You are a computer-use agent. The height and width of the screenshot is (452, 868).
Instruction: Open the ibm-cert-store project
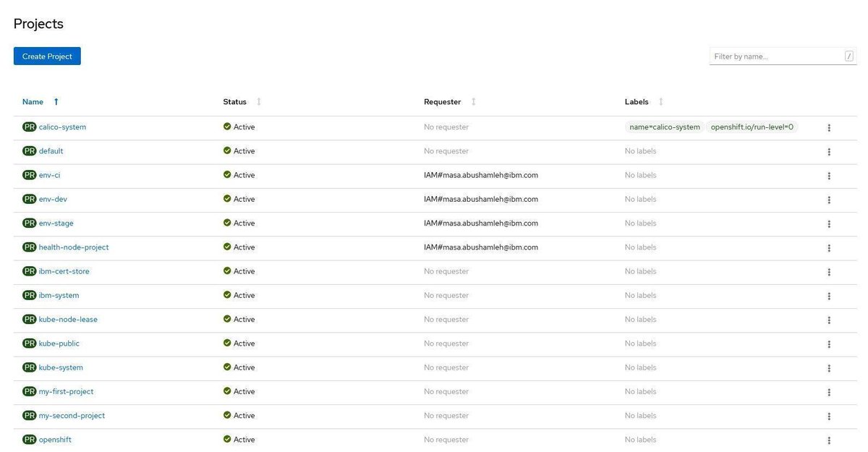[64, 271]
